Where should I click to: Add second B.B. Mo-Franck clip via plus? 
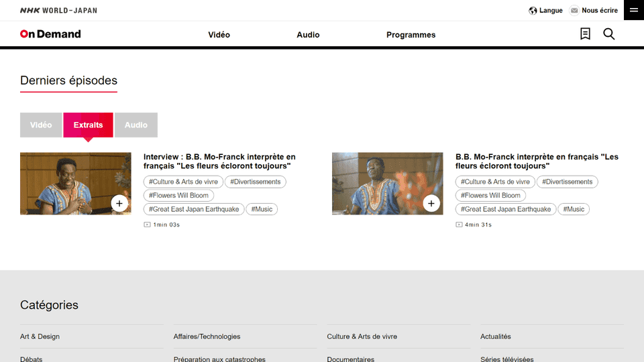pos(431,204)
